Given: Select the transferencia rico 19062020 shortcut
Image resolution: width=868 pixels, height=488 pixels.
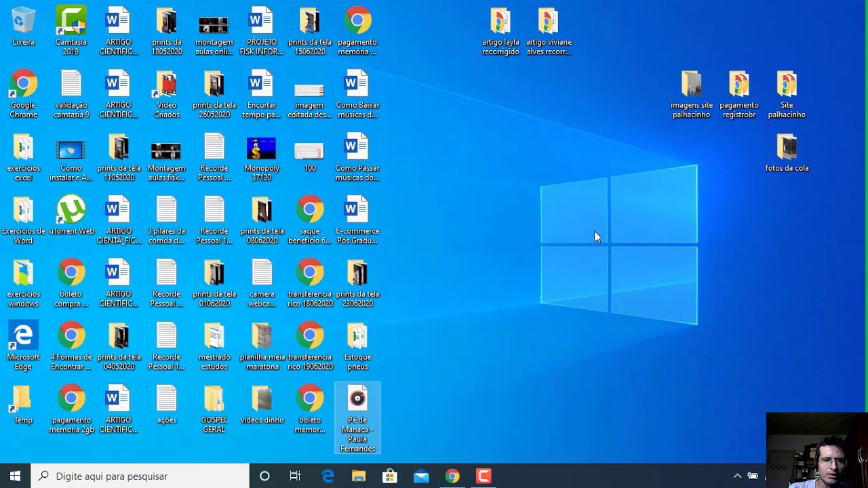Looking at the screenshot, I should (310, 346).
